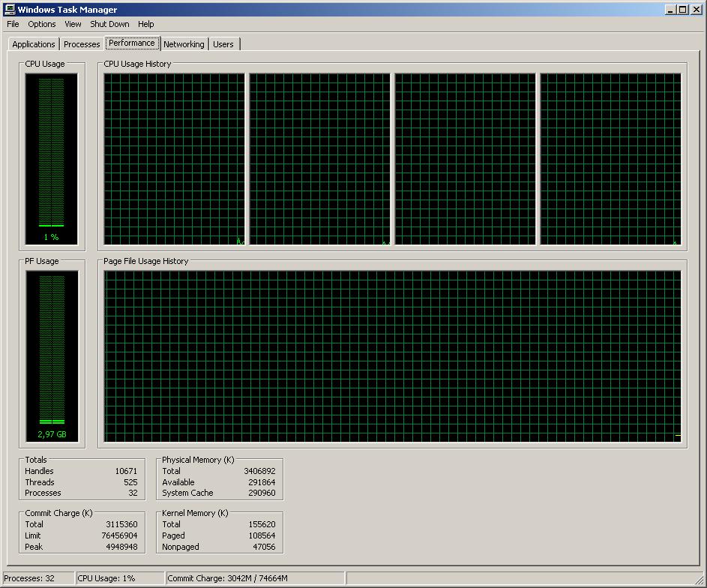Click the third CPU usage history graph
This screenshot has width=707, height=588.
click(466, 159)
